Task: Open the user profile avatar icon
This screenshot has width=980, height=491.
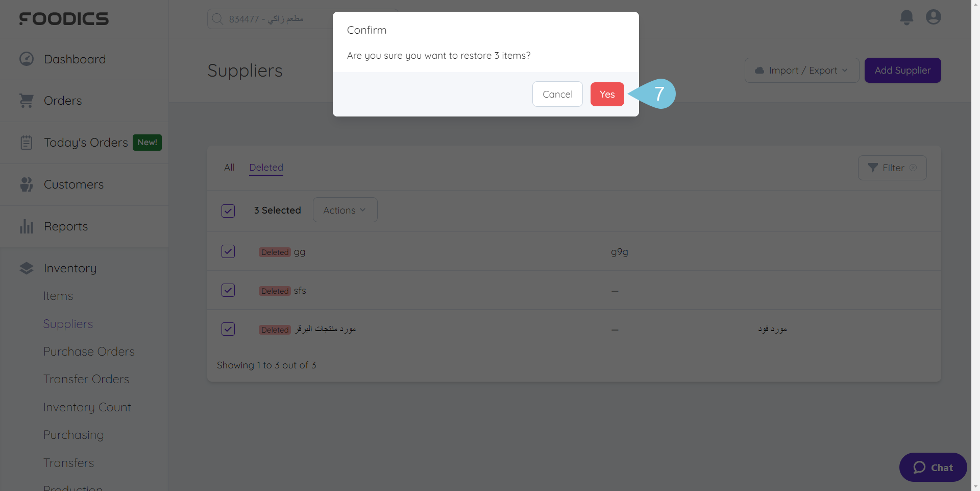Action: coord(934,17)
